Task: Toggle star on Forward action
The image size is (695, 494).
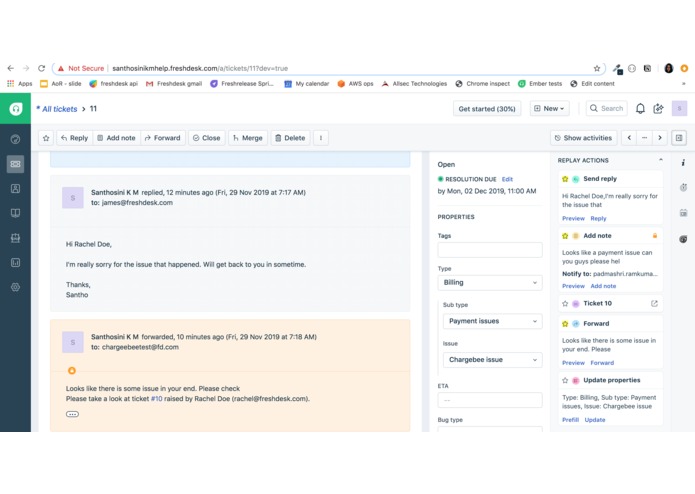Action: (x=565, y=324)
